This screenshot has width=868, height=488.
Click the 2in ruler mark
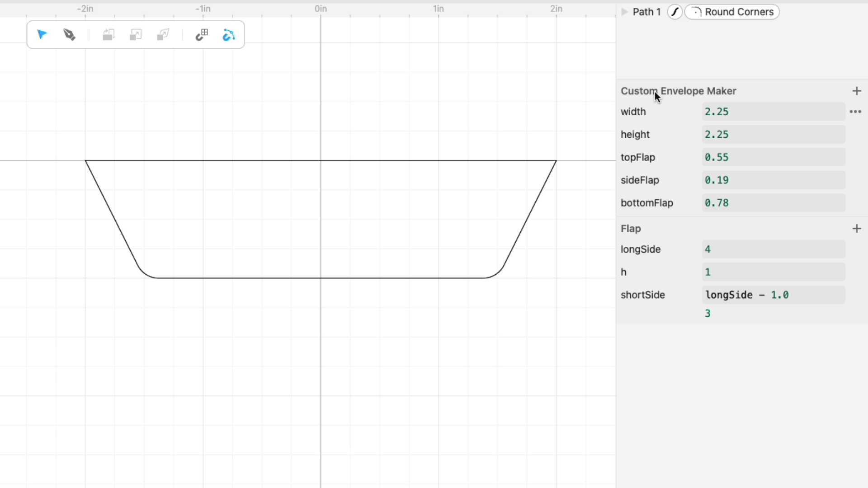[x=556, y=9]
